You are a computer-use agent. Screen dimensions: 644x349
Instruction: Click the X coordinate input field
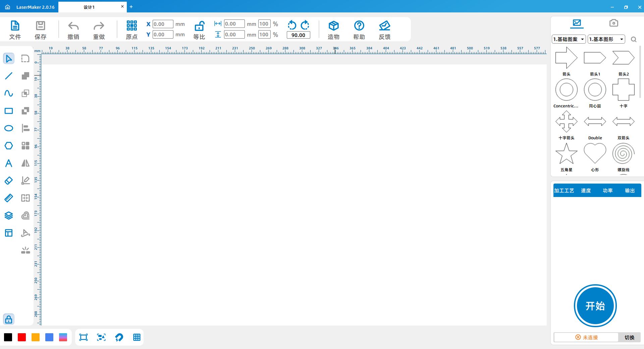coord(163,24)
